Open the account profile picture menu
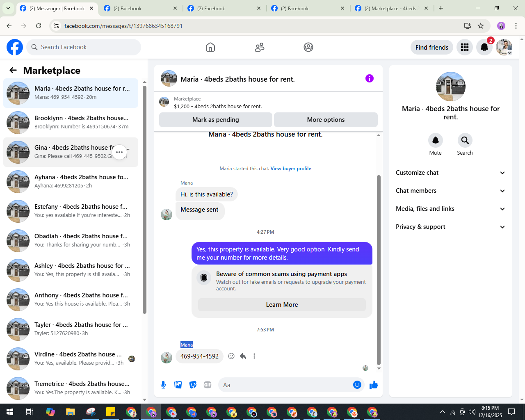Viewport: 525px width, 420px height. (x=504, y=47)
